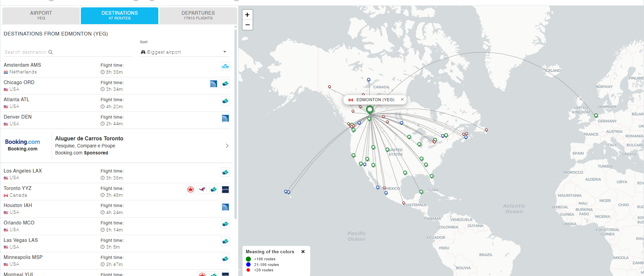Click '3h 46m' flight time for Toronto

point(114,195)
